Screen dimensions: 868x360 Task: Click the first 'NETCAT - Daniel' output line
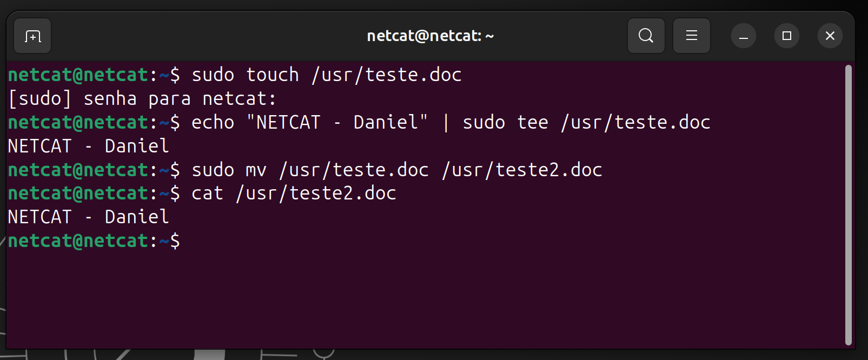point(89,146)
